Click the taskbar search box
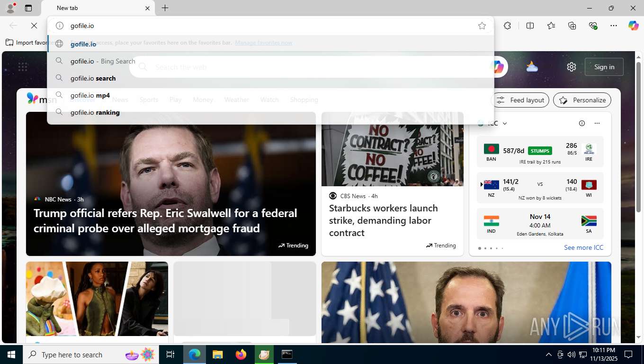 pyautogui.click(x=90, y=355)
